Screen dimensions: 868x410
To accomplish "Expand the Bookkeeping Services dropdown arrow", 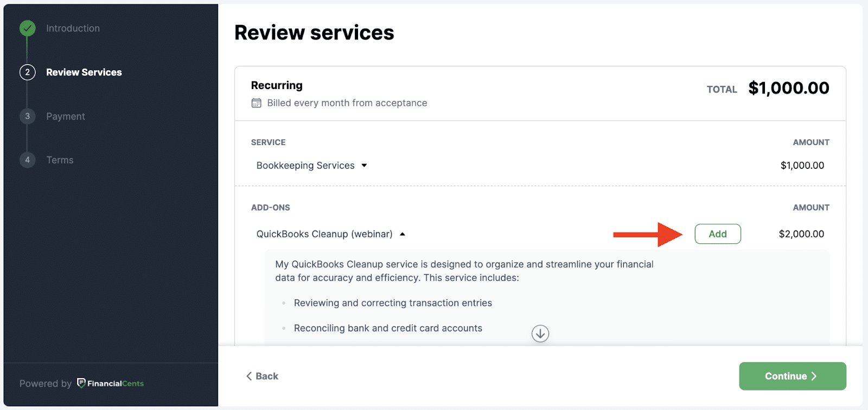I will (364, 166).
